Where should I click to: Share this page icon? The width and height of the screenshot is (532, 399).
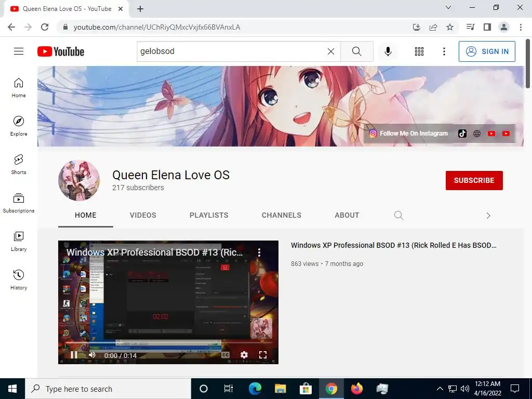click(433, 27)
